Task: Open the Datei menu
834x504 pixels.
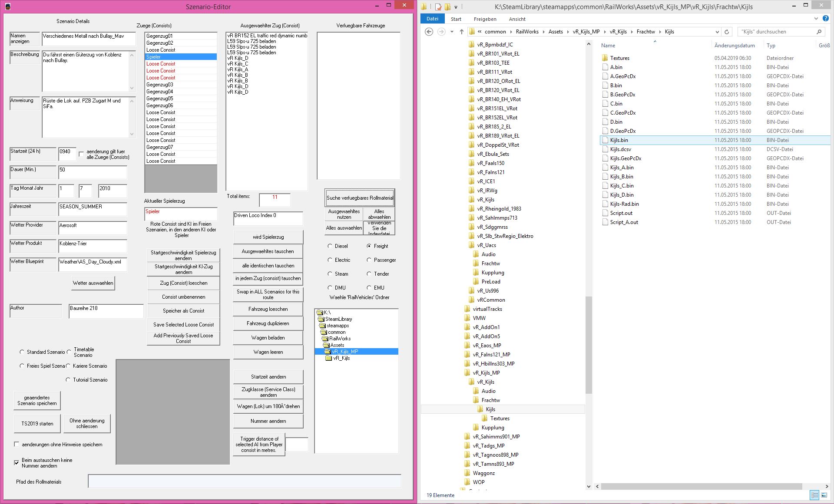Action: (432, 19)
